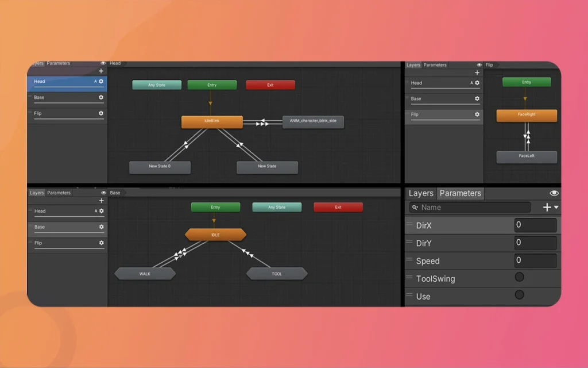Click the 'A' badge on the Head layer
Image resolution: width=588 pixels, height=368 pixels.
pyautogui.click(x=96, y=82)
